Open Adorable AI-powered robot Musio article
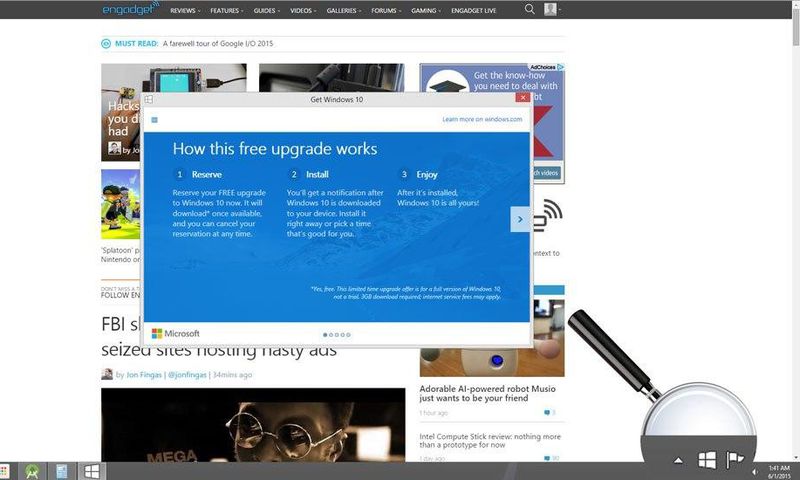Viewport: 800px width, 480px height. click(487, 393)
